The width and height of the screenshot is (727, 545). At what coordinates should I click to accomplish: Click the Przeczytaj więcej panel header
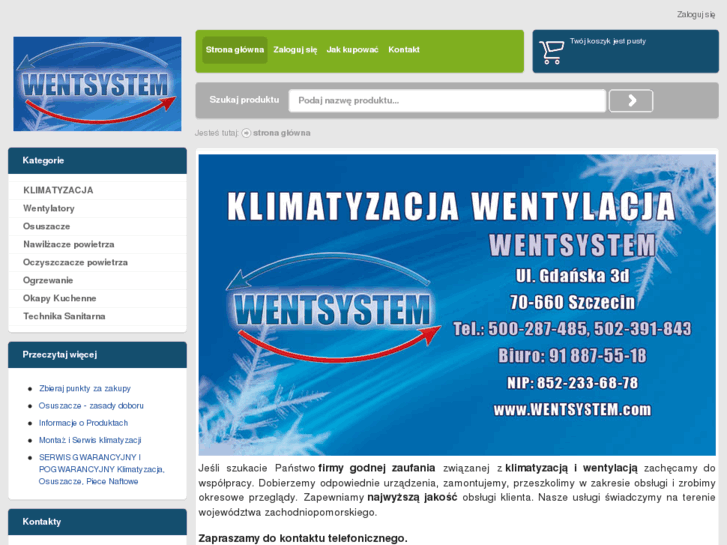click(97, 355)
